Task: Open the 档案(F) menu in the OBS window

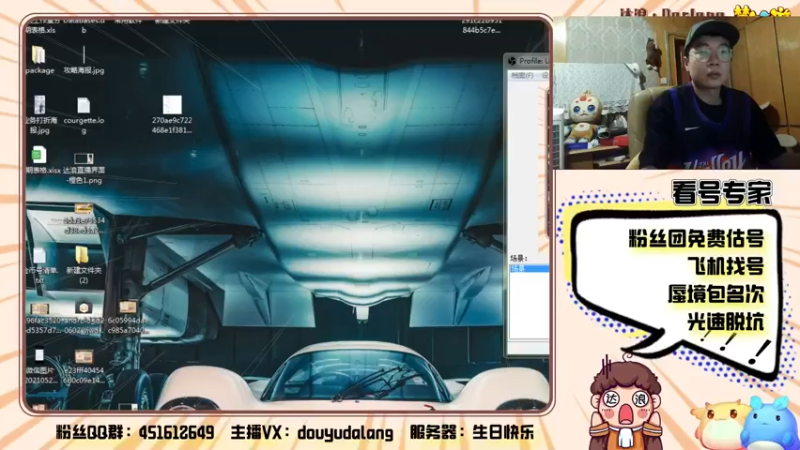Action: click(522, 75)
